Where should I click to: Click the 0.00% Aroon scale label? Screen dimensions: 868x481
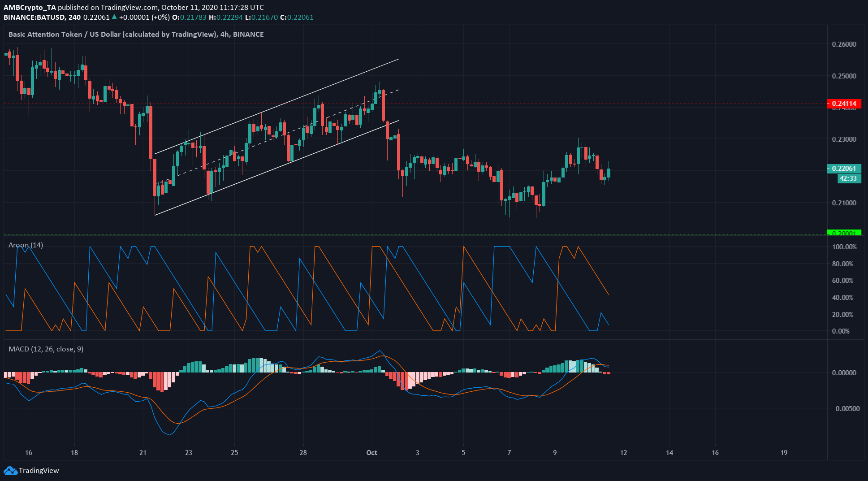tap(841, 331)
